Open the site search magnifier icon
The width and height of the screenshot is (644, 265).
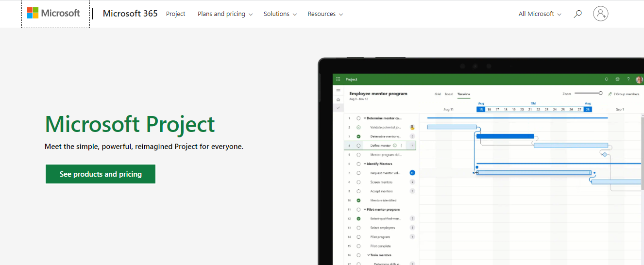[577, 14]
